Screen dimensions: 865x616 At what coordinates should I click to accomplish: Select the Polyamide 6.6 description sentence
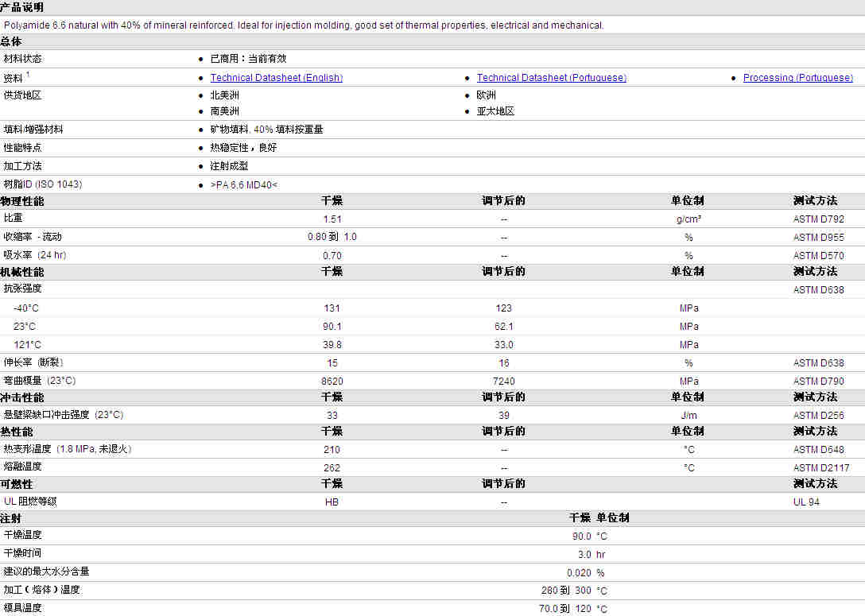pyautogui.click(x=304, y=25)
